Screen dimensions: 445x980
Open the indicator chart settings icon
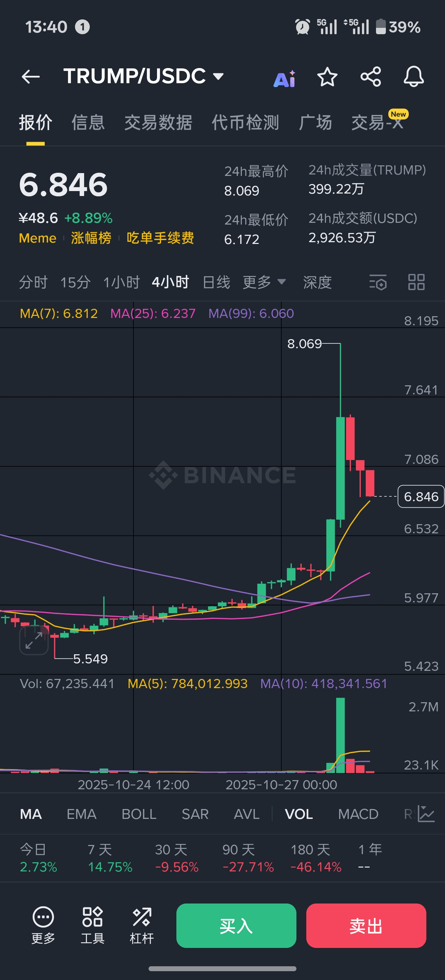426,814
